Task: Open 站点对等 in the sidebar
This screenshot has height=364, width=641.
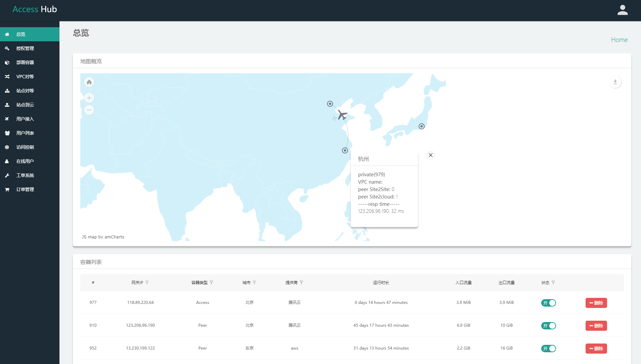Action: [x=30, y=91]
